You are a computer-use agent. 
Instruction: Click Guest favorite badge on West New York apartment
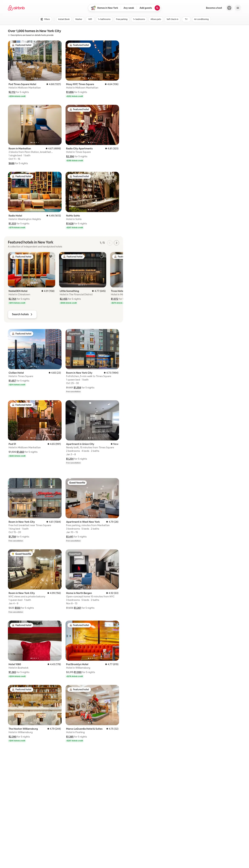[77, 483]
